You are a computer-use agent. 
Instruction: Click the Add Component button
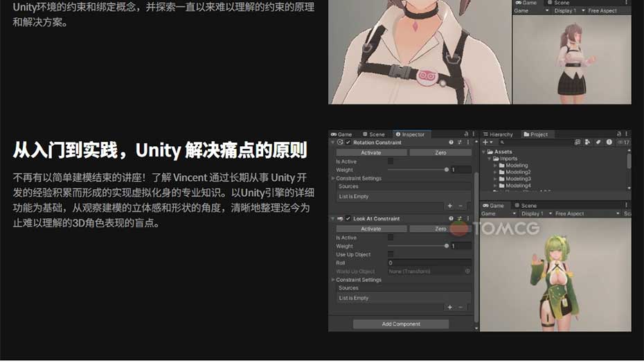[x=401, y=324]
